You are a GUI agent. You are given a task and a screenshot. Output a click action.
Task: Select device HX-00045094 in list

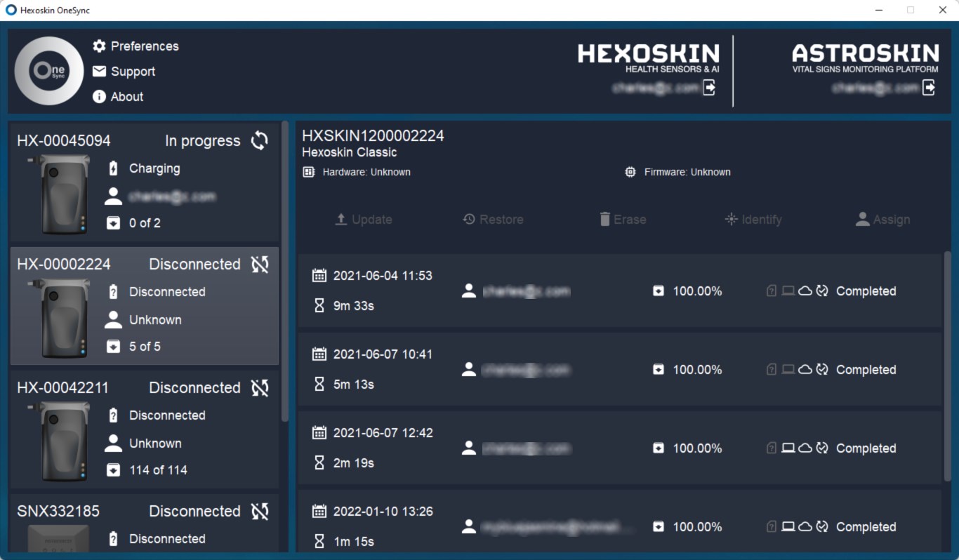(145, 183)
